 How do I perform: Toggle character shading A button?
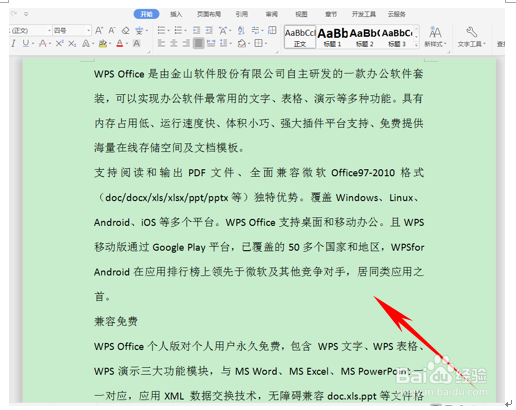coord(136,43)
